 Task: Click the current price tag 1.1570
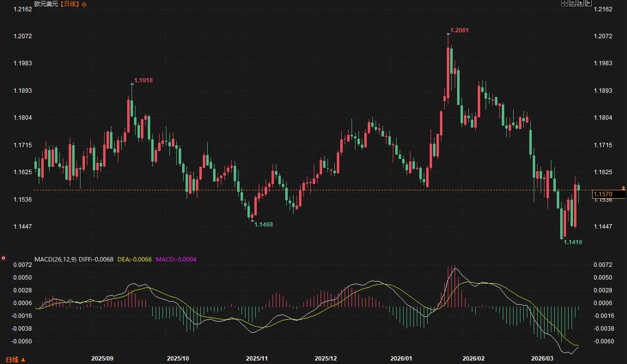[609, 195]
